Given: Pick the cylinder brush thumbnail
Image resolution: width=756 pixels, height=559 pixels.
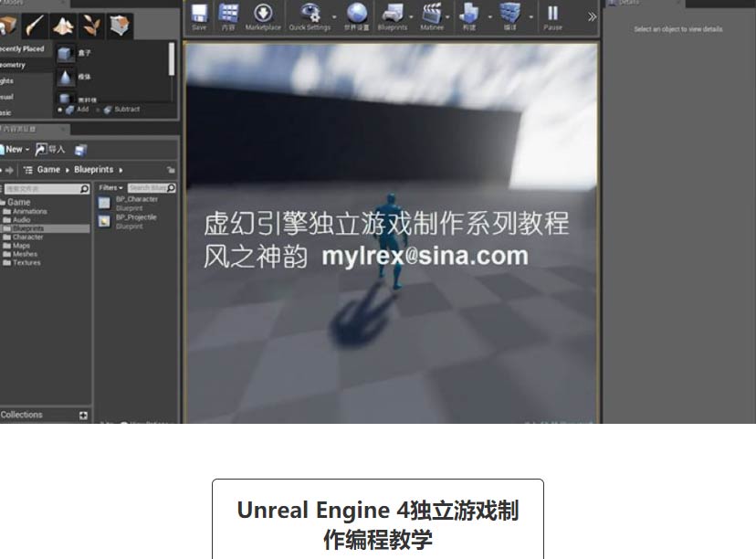Looking at the screenshot, I should [x=66, y=98].
